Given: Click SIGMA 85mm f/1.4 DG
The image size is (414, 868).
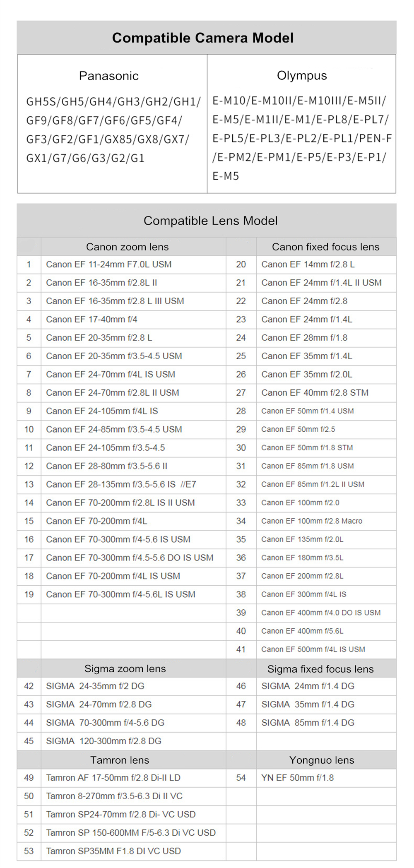Looking at the screenshot, I should [x=308, y=723].
